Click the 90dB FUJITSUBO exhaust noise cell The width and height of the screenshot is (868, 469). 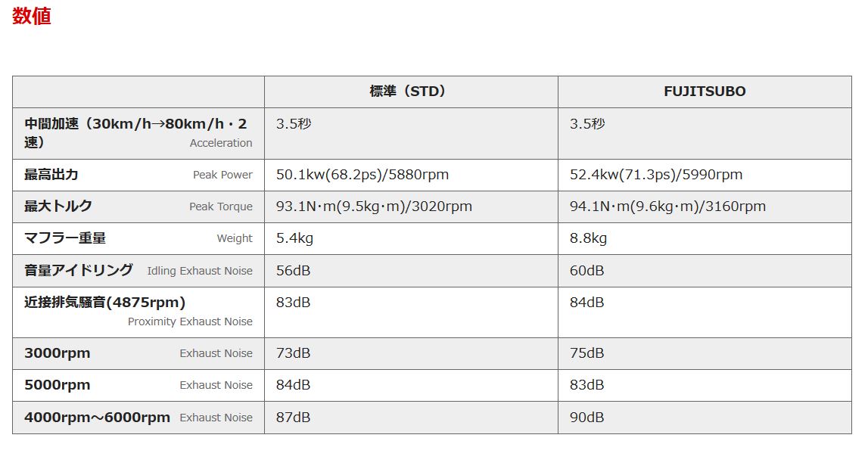(x=705, y=418)
